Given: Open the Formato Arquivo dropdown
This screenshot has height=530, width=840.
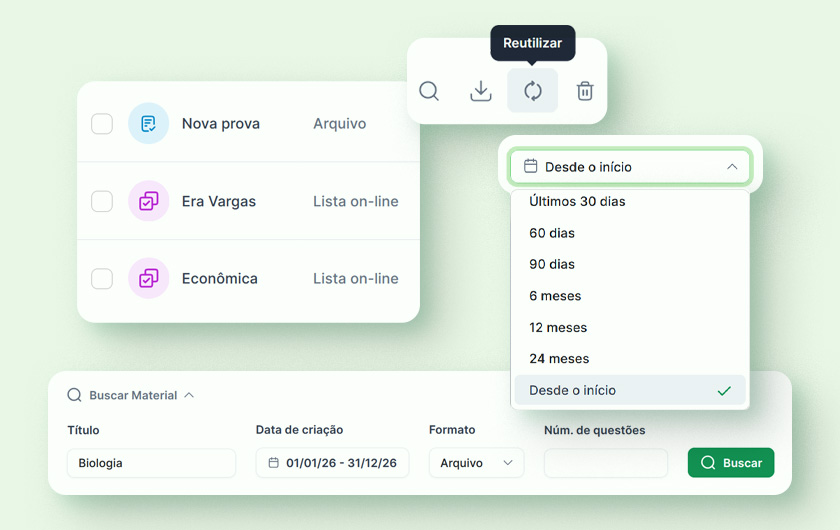Looking at the screenshot, I should (x=476, y=462).
